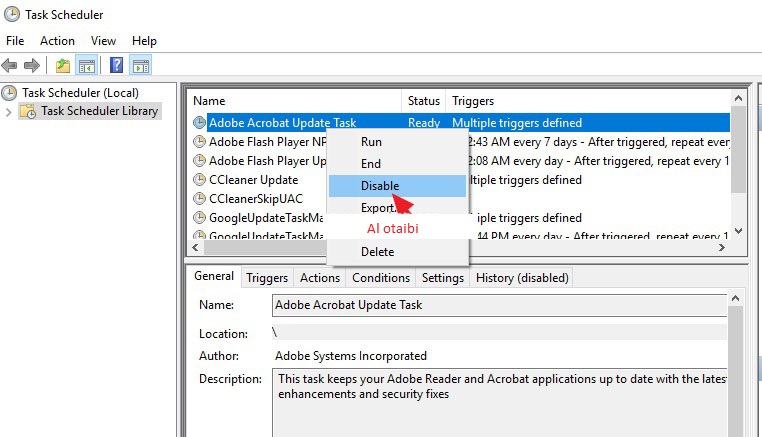The image size is (762, 437).
Task: Switch to the Actions tab
Action: click(320, 278)
